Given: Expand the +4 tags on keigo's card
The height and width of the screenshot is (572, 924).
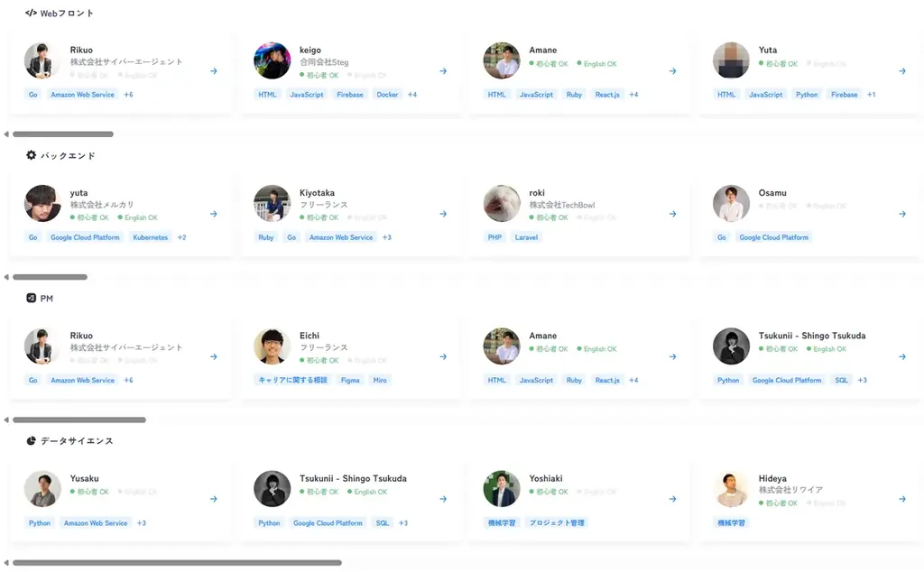Looking at the screenshot, I should click(413, 94).
